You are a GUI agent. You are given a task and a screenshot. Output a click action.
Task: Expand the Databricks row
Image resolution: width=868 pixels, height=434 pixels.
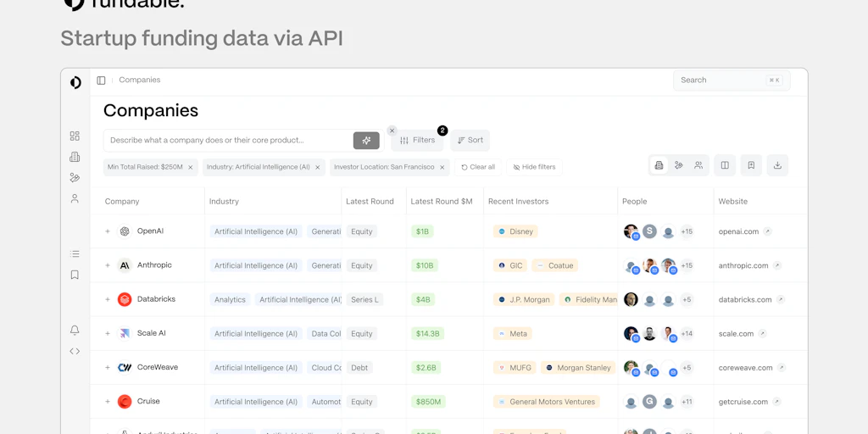tap(108, 299)
